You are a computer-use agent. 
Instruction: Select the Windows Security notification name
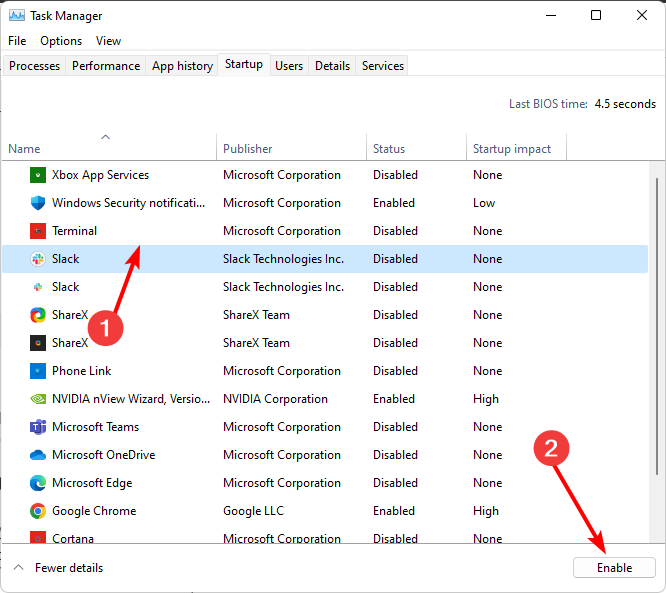point(128,203)
